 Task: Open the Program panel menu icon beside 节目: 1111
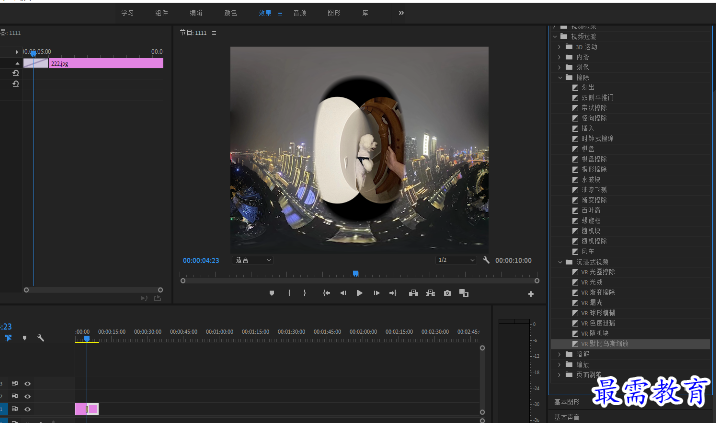(x=214, y=33)
